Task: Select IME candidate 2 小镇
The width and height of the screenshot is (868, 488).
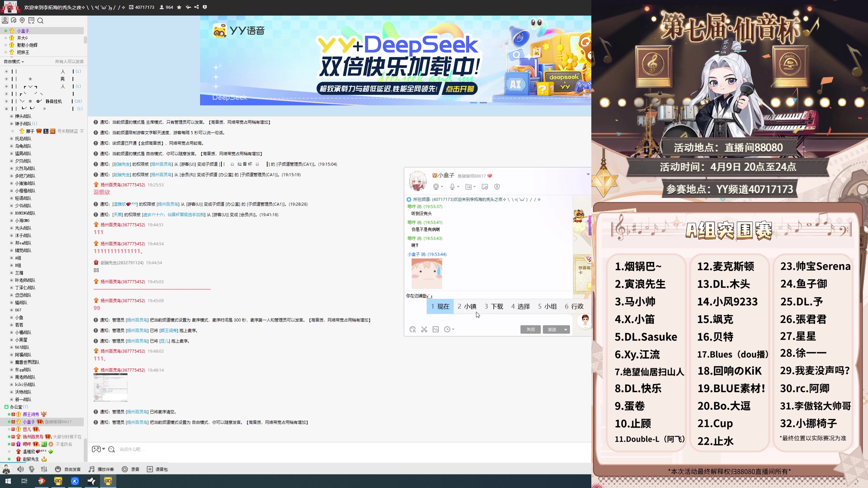Action: [467, 306]
